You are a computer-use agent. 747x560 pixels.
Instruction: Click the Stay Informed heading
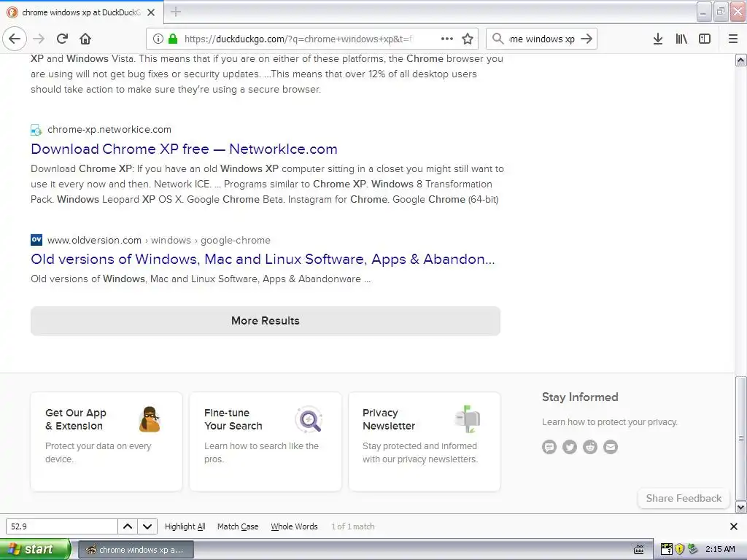[580, 397]
